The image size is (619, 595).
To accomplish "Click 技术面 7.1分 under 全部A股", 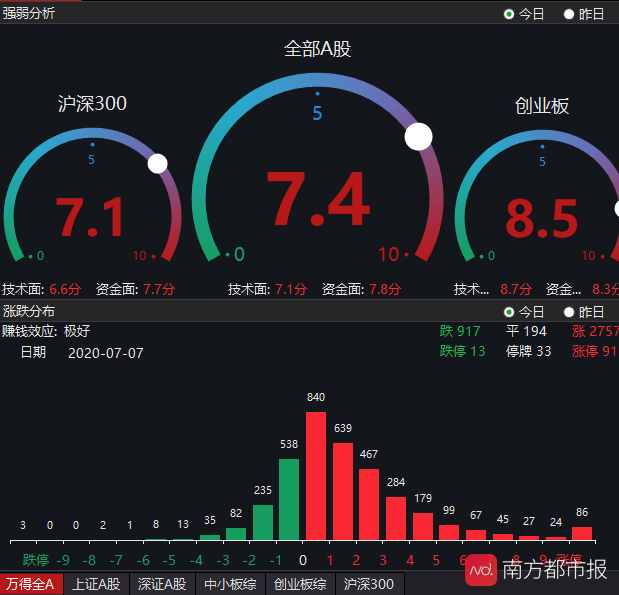I will click(x=267, y=289).
